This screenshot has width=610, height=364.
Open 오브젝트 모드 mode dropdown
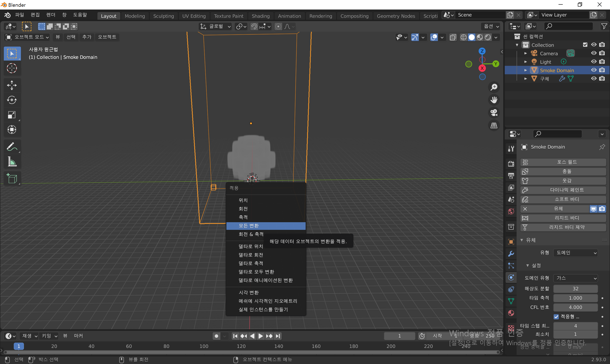pos(27,37)
